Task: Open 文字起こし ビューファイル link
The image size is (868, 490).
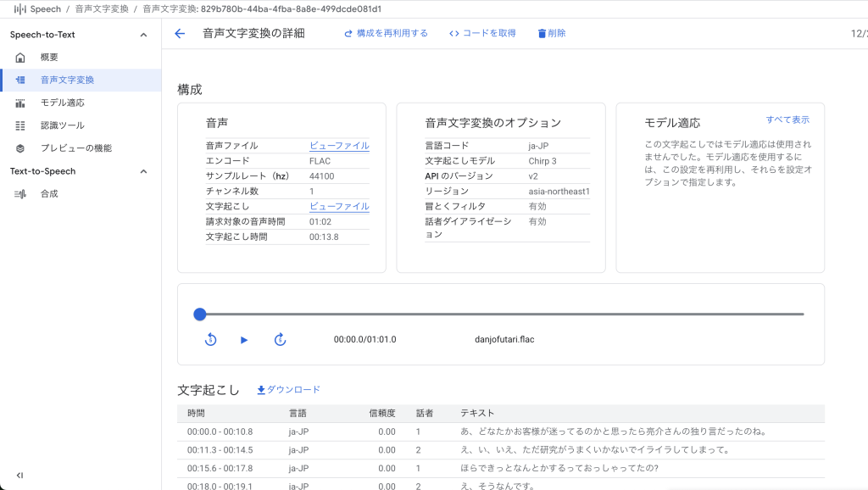Action: (x=339, y=207)
